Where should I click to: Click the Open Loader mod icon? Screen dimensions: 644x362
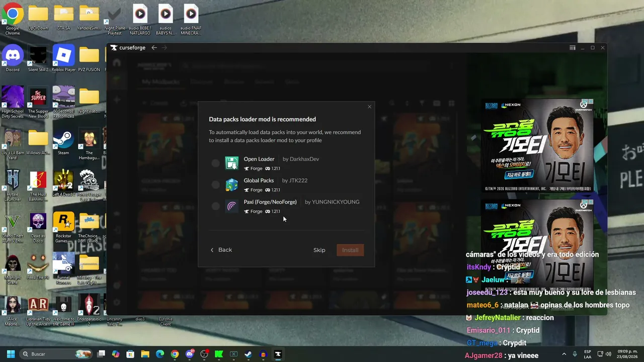[x=231, y=163]
